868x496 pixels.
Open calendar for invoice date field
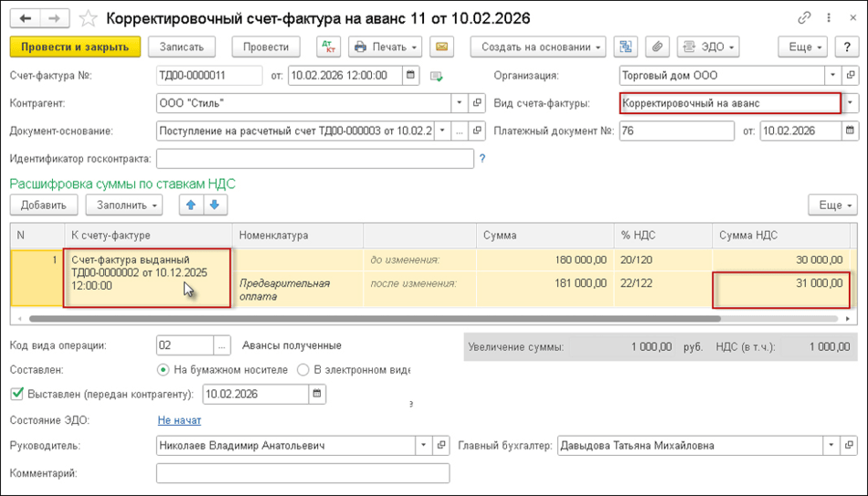pos(411,76)
